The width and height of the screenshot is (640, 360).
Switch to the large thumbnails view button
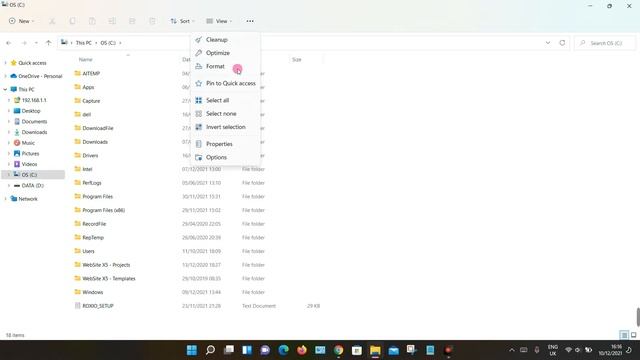(x=633, y=335)
